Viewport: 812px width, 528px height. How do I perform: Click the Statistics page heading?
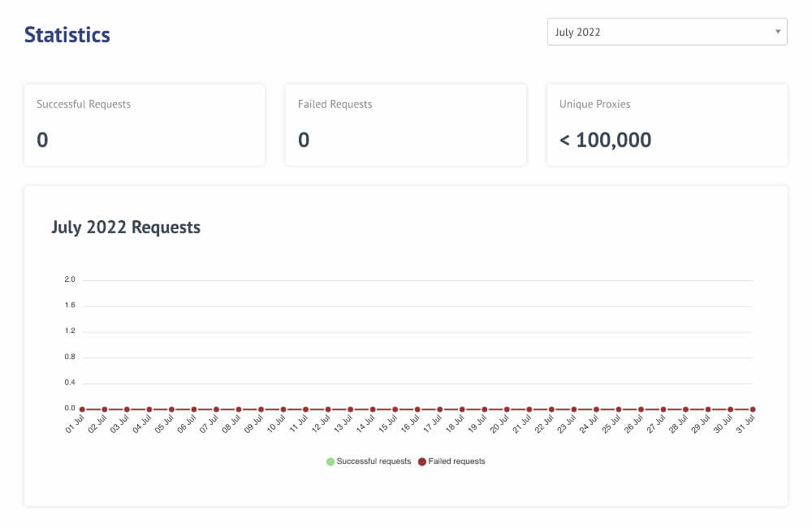click(67, 34)
